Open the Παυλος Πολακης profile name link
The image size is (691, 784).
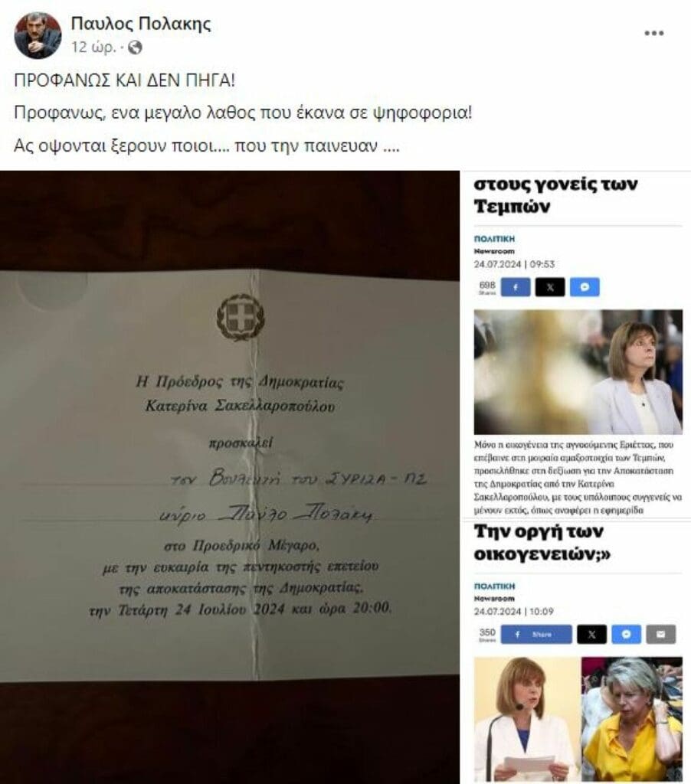click(141, 24)
